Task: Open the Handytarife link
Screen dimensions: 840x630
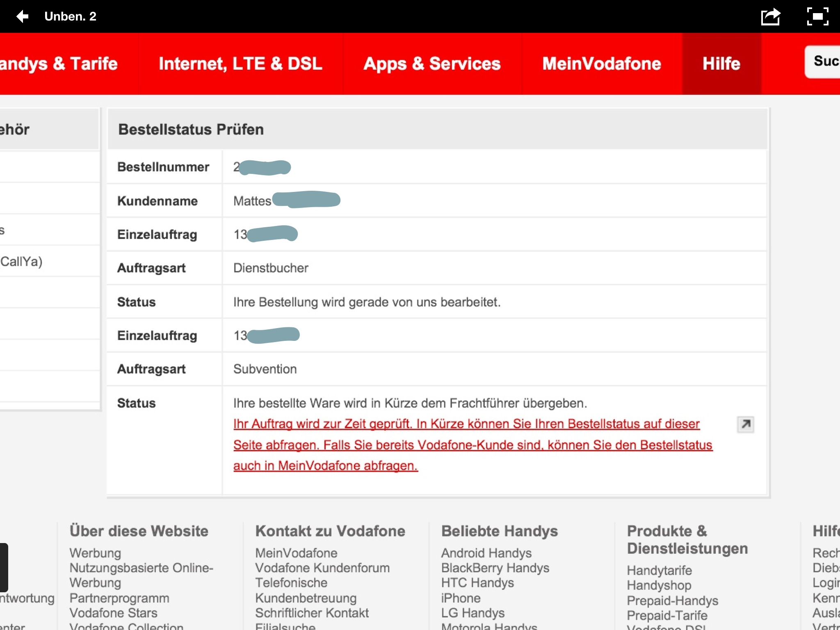Action: click(x=659, y=571)
